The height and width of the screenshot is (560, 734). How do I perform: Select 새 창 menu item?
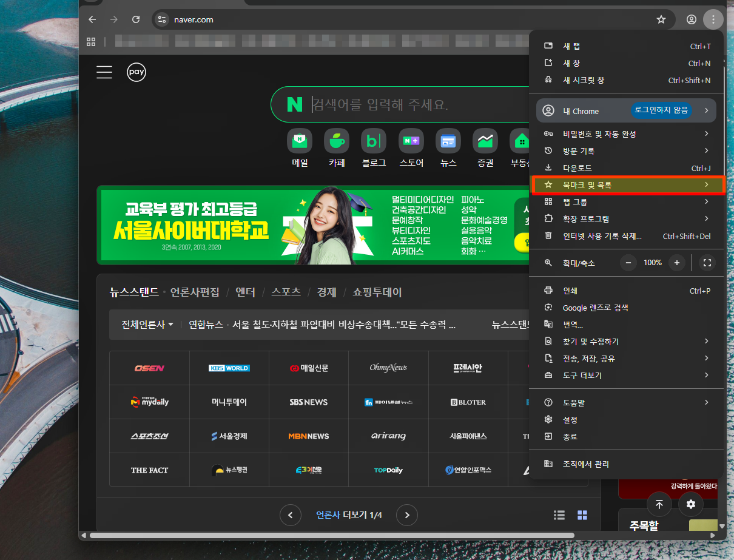click(x=626, y=63)
